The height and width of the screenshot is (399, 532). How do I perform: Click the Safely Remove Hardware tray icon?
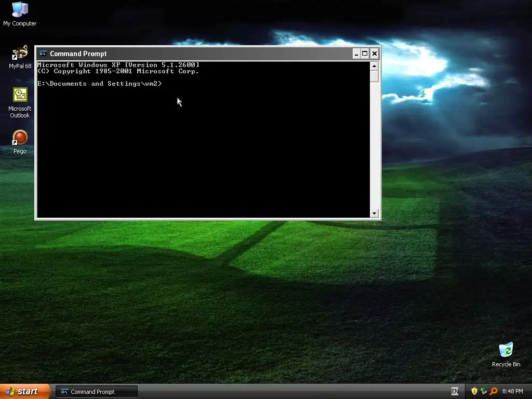click(x=484, y=391)
